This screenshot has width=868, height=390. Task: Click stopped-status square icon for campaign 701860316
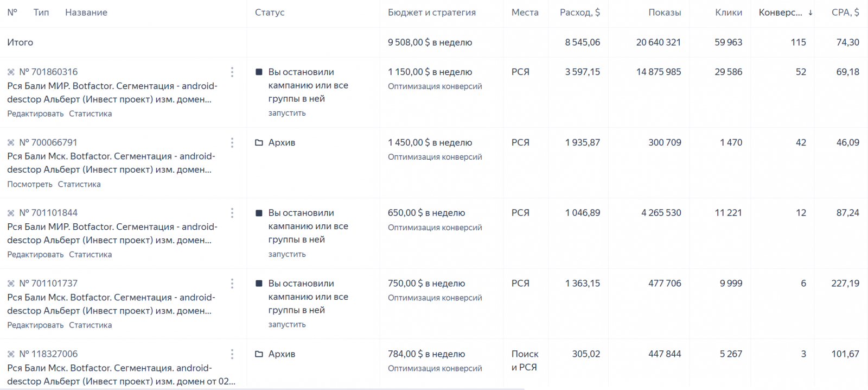(259, 72)
